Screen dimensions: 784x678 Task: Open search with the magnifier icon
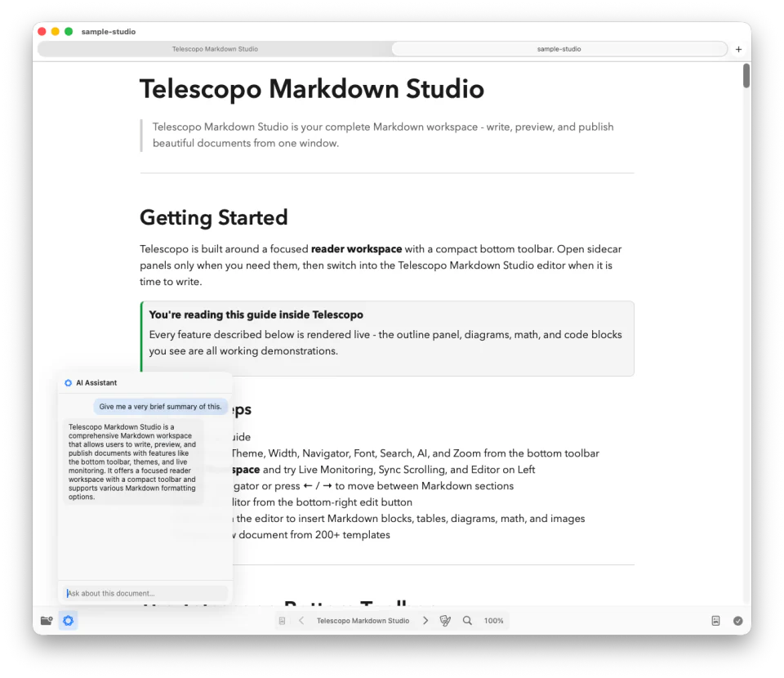pos(467,621)
